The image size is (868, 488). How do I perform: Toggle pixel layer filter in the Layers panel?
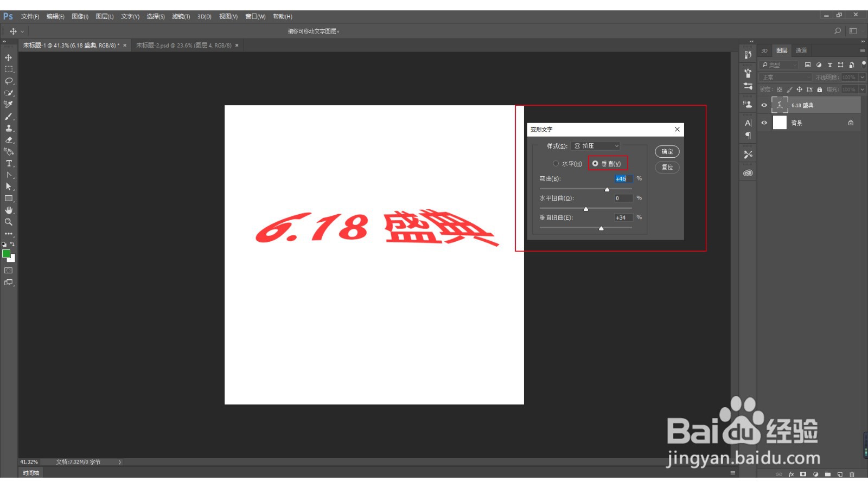pyautogui.click(x=808, y=65)
